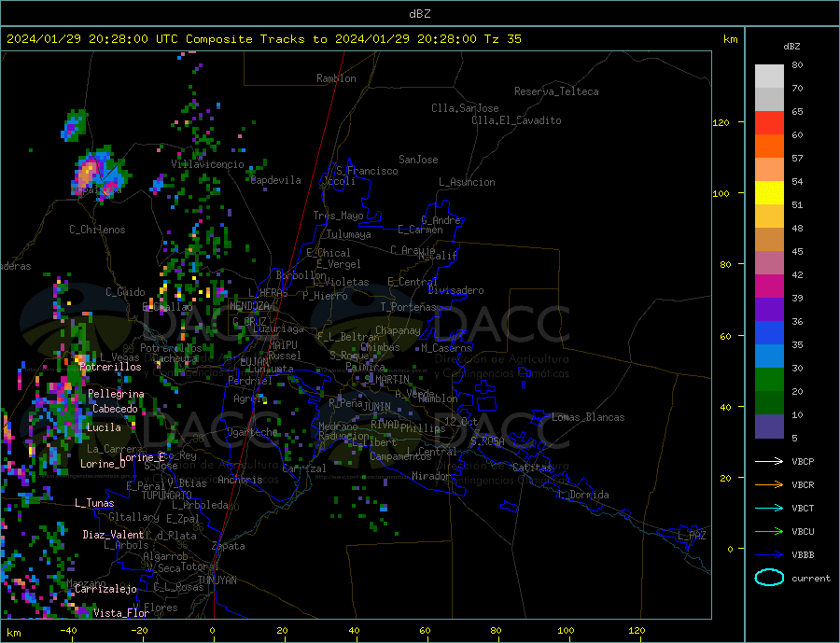The width and height of the screenshot is (840, 643).
Task: Click the VBCP legend label
Action: tap(803, 461)
